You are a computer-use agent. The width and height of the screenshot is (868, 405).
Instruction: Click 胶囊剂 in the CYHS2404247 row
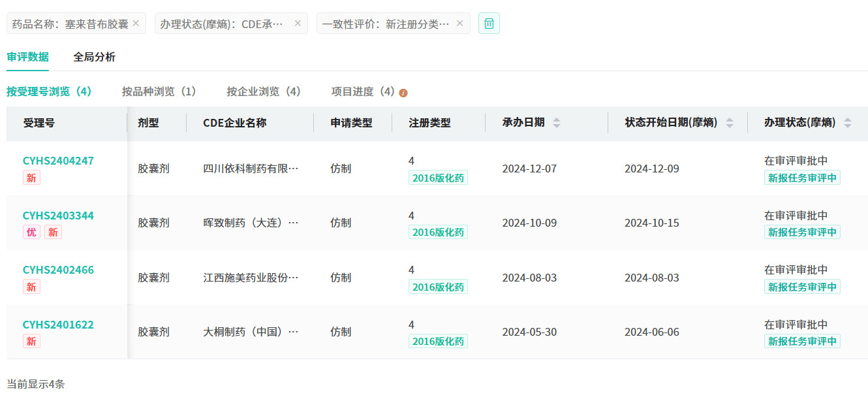click(153, 169)
